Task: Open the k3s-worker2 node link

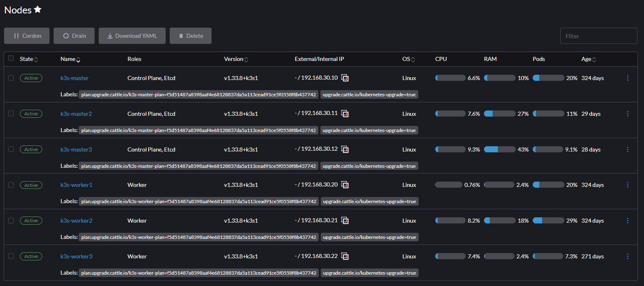Action: 76,221
